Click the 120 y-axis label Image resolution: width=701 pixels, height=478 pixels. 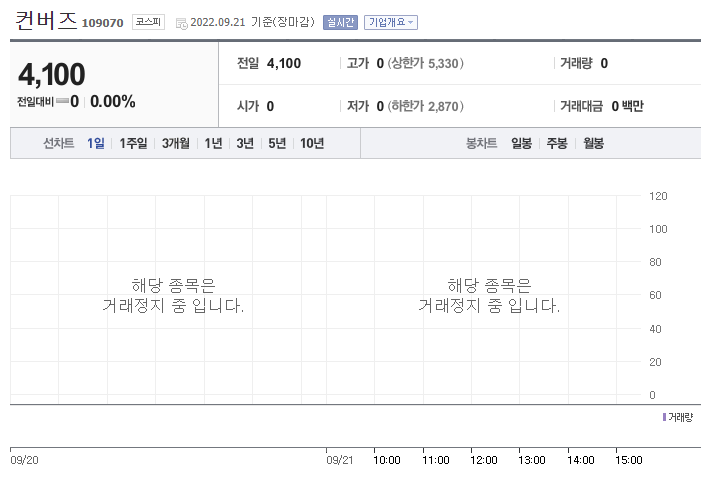pyautogui.click(x=658, y=196)
